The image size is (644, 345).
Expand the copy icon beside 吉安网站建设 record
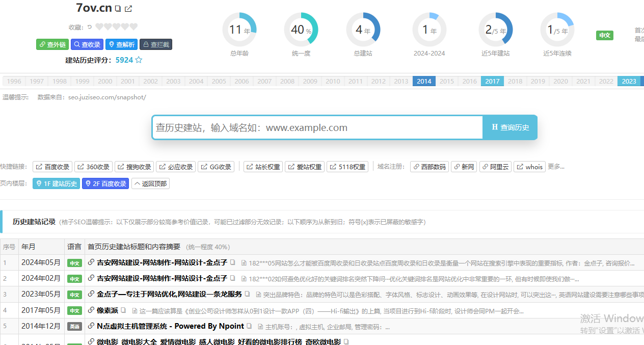[232, 263]
